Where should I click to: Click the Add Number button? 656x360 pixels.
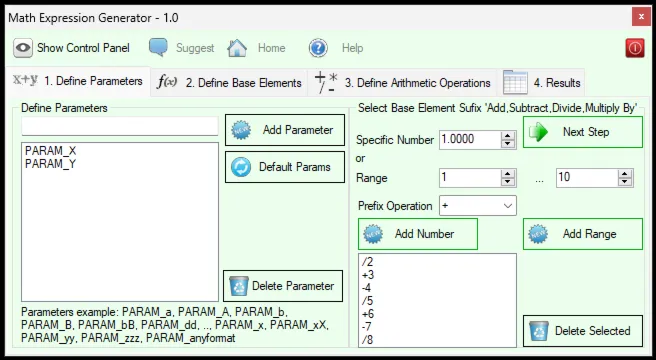point(418,234)
